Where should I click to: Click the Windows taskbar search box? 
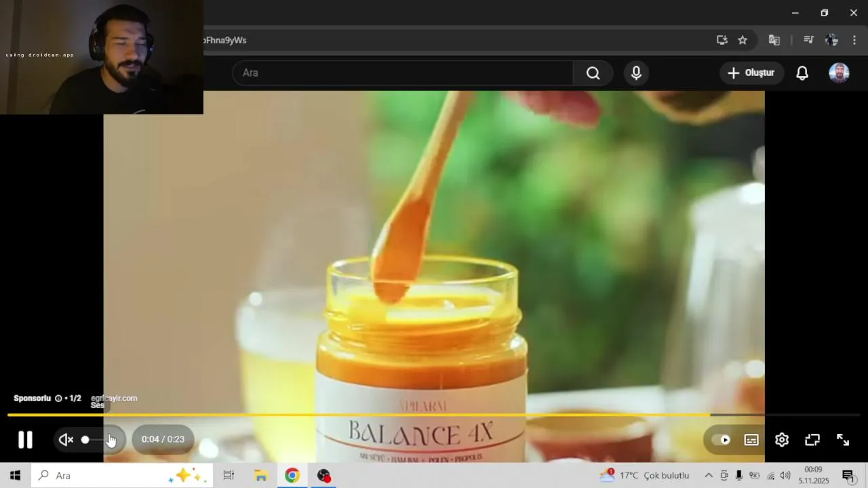pos(122,476)
